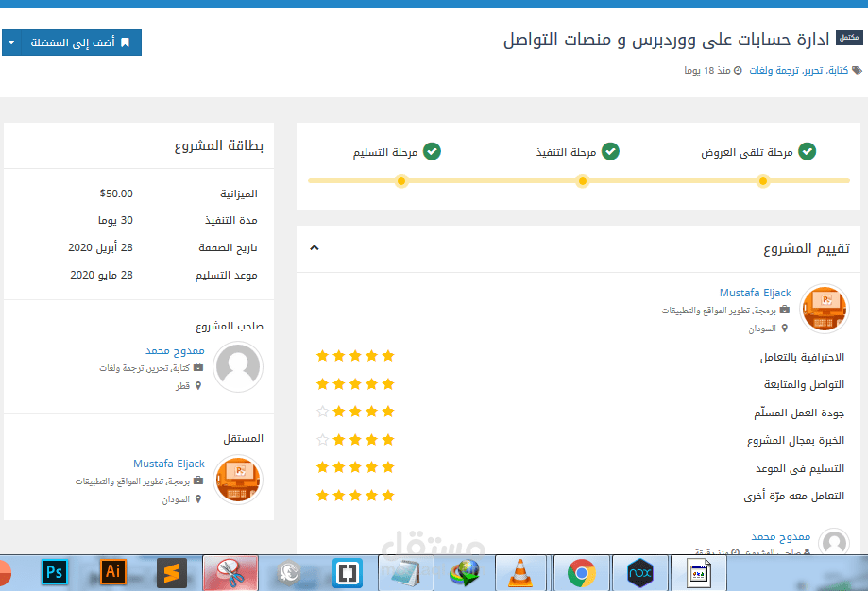Start VLC media player from the taskbar
Viewport: 868px width, 591px height.
click(x=521, y=572)
